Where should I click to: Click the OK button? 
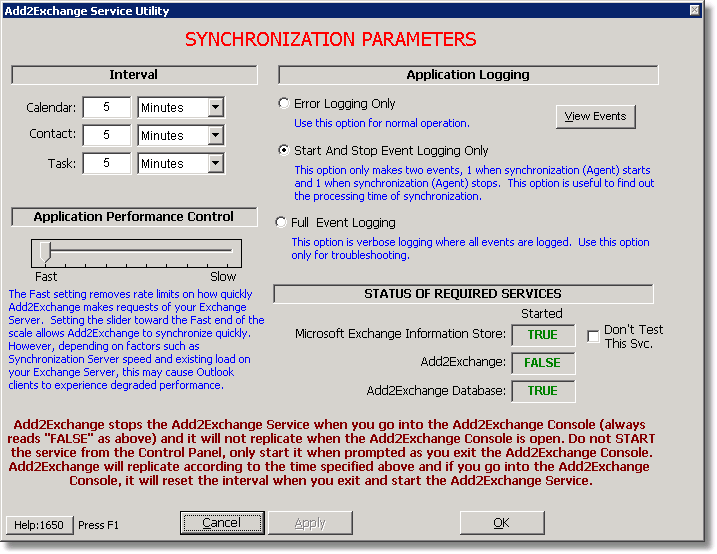coord(502,523)
